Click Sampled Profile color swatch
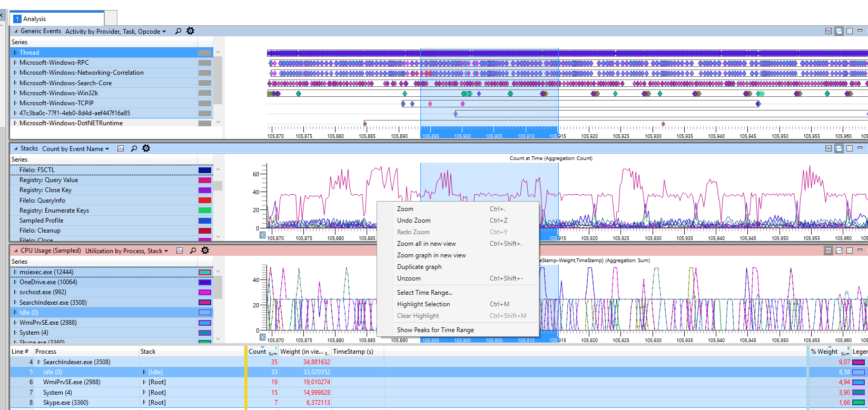 [205, 221]
